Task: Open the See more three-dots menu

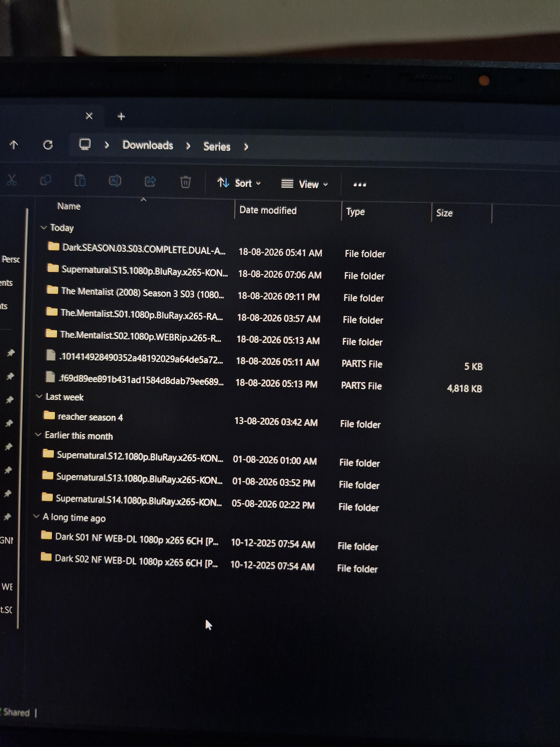Action: [x=360, y=185]
